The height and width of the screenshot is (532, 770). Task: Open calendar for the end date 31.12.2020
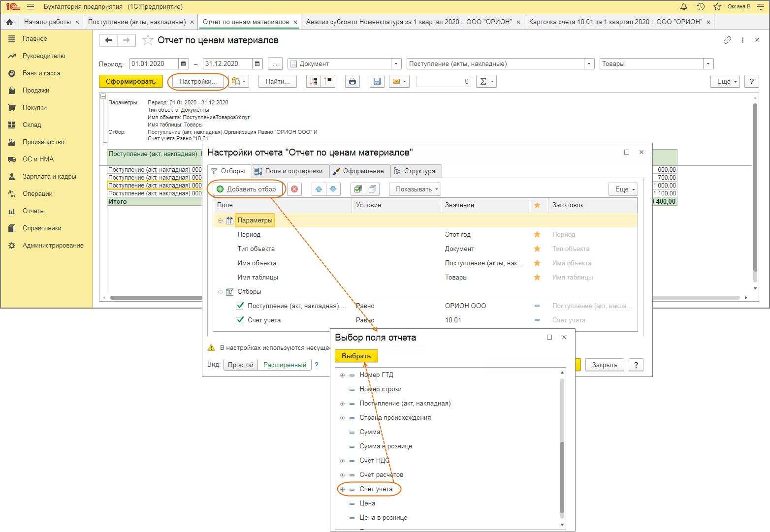pos(257,64)
